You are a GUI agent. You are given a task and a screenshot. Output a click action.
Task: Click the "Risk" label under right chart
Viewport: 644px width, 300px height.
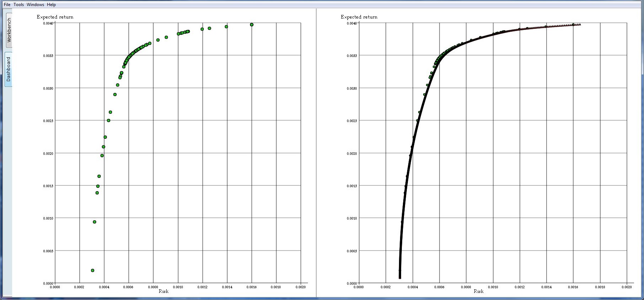[478, 291]
